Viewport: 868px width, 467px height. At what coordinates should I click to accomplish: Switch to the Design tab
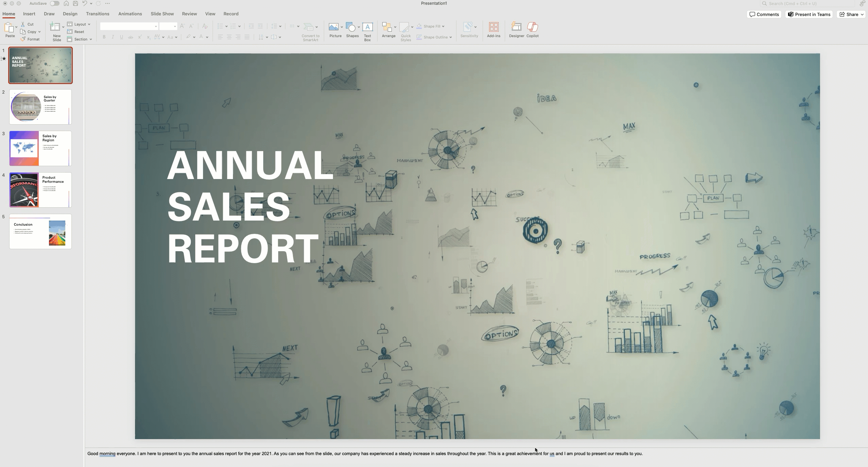pyautogui.click(x=70, y=14)
